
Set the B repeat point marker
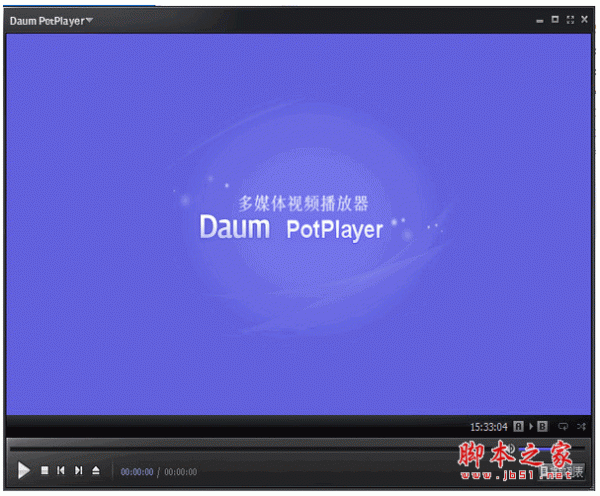542,426
